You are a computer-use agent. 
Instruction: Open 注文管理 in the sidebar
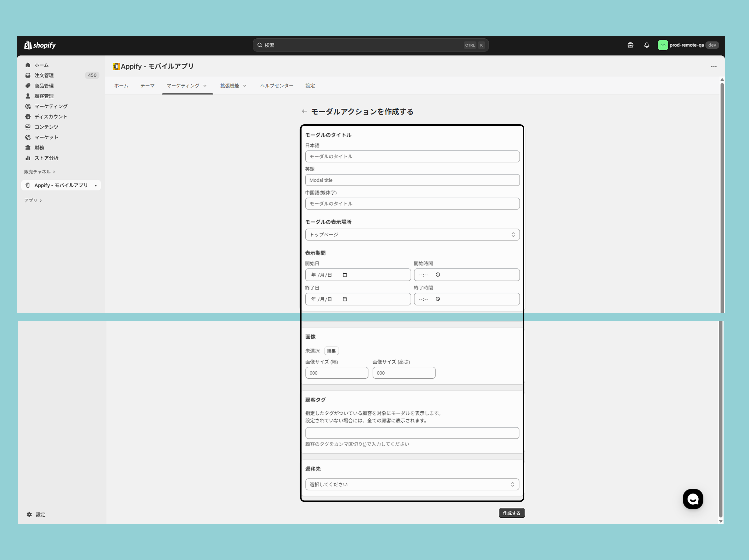(x=44, y=75)
